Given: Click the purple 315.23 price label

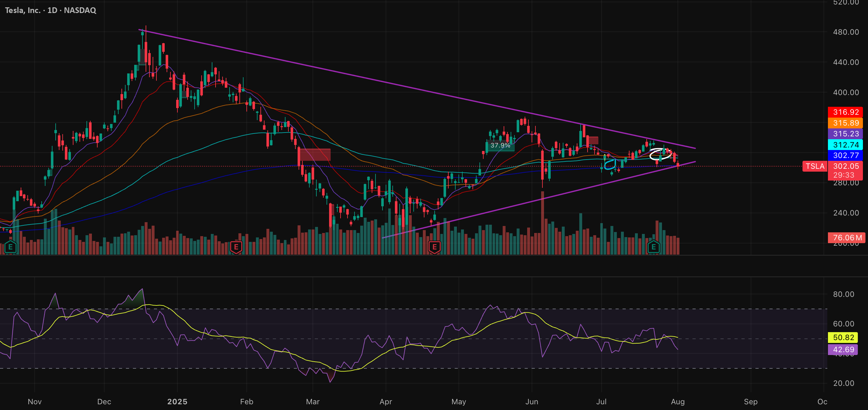Looking at the screenshot, I should coord(846,134).
